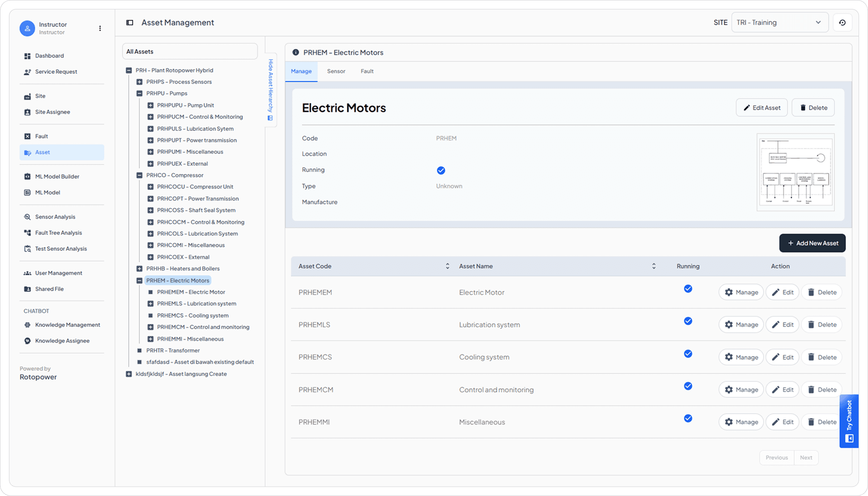Click the info icon beside PRHEM - Electric Motors

[295, 52]
